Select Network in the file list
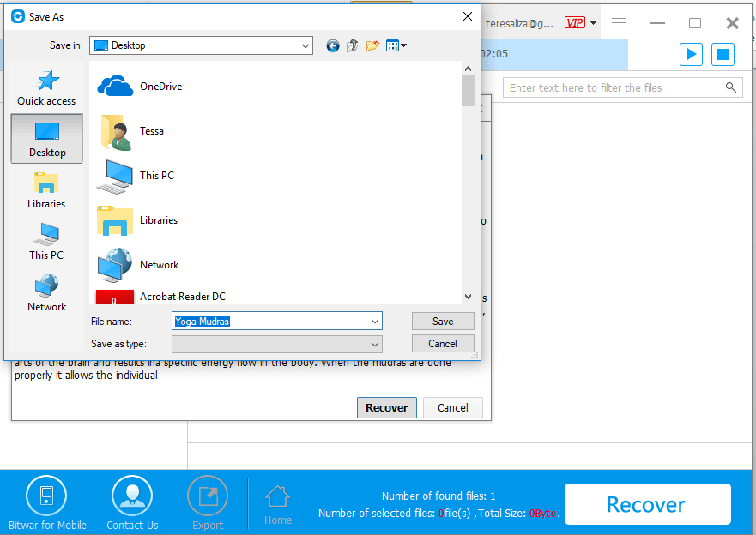 tap(138, 265)
